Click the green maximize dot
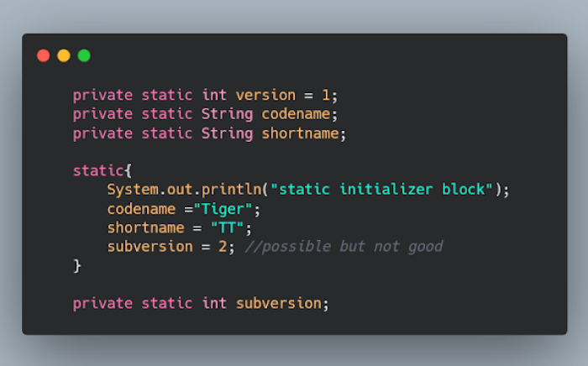 coord(84,55)
